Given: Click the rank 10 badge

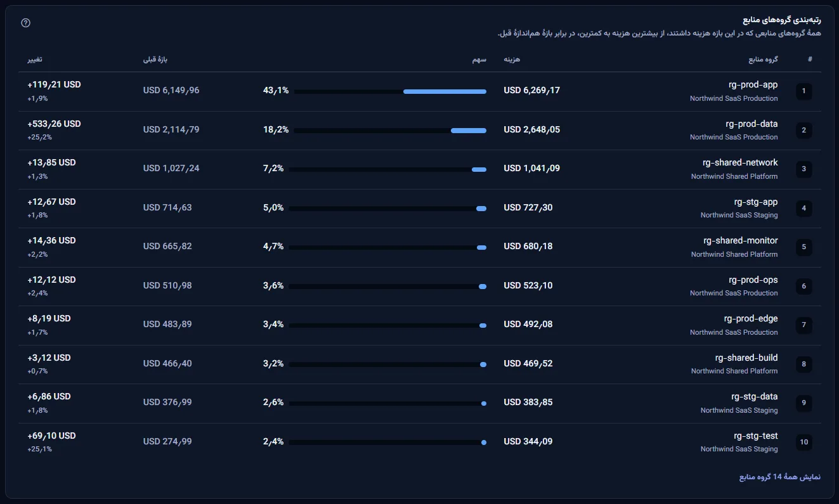Looking at the screenshot, I should tap(803, 443).
